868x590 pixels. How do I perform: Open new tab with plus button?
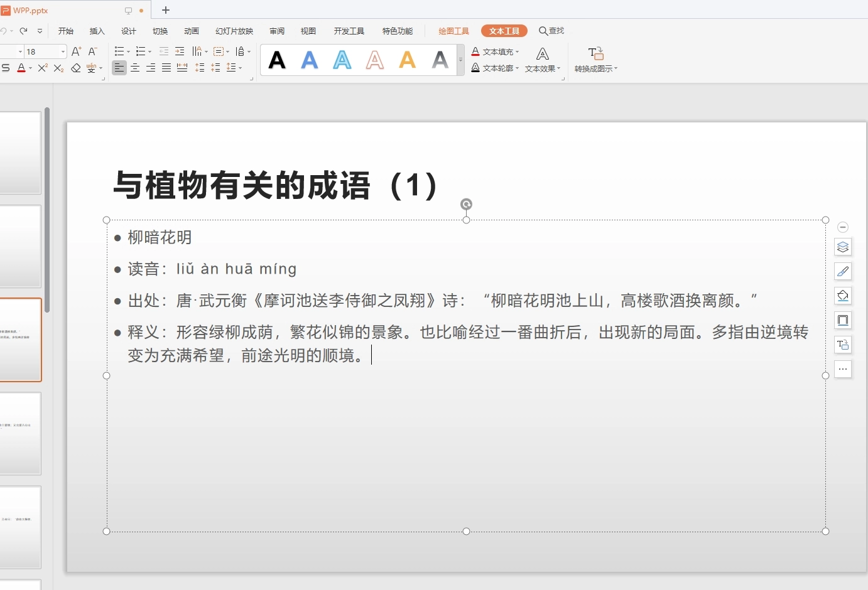pyautogui.click(x=166, y=10)
